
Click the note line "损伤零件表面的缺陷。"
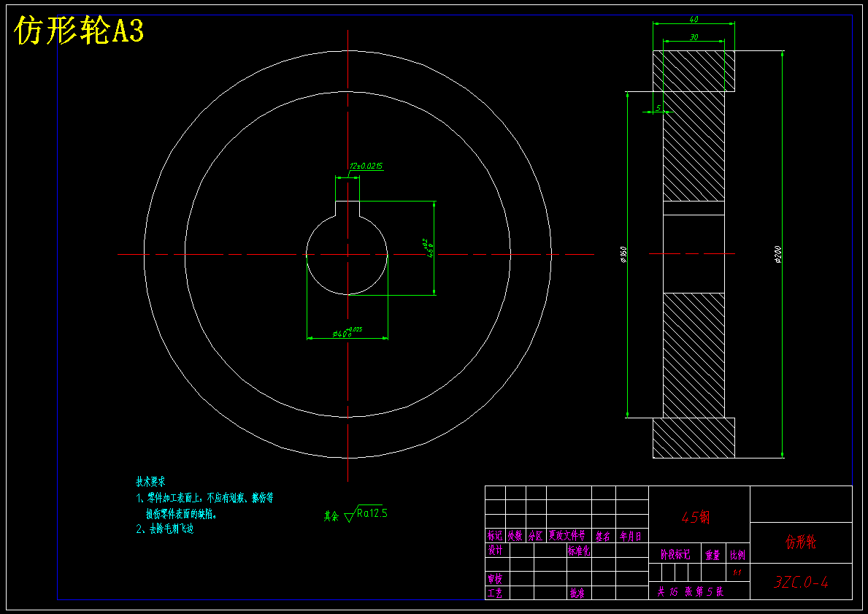pos(182,514)
